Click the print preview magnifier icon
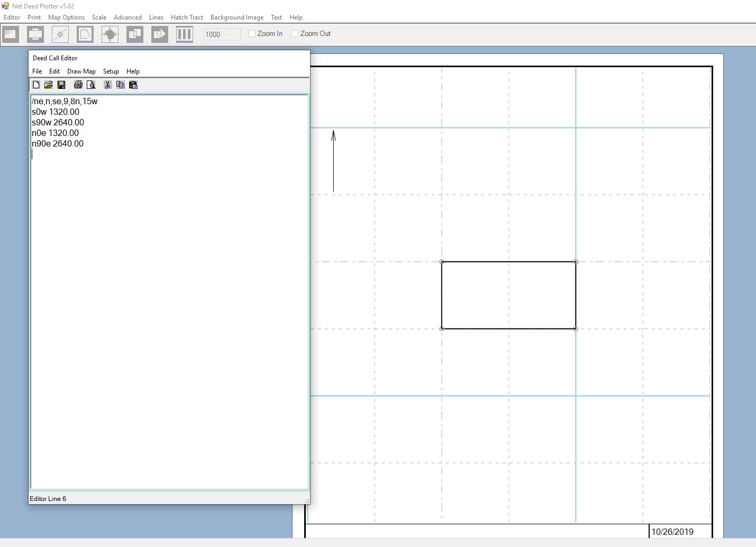Image resolution: width=756 pixels, height=547 pixels. tap(91, 85)
